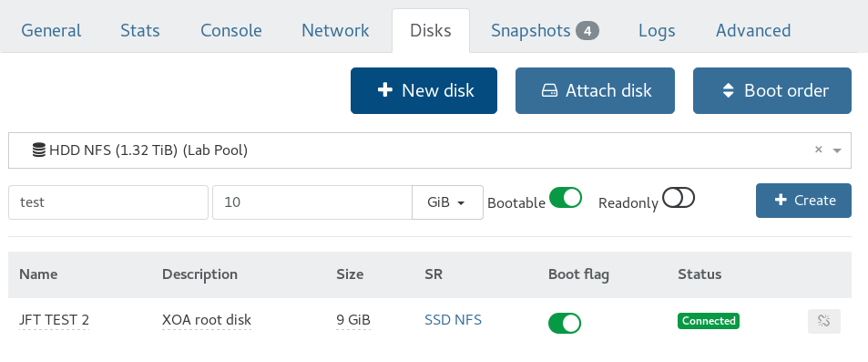Screen dimensions: 868x362
Task: Click the Boot flag column header
Action: [x=578, y=274]
